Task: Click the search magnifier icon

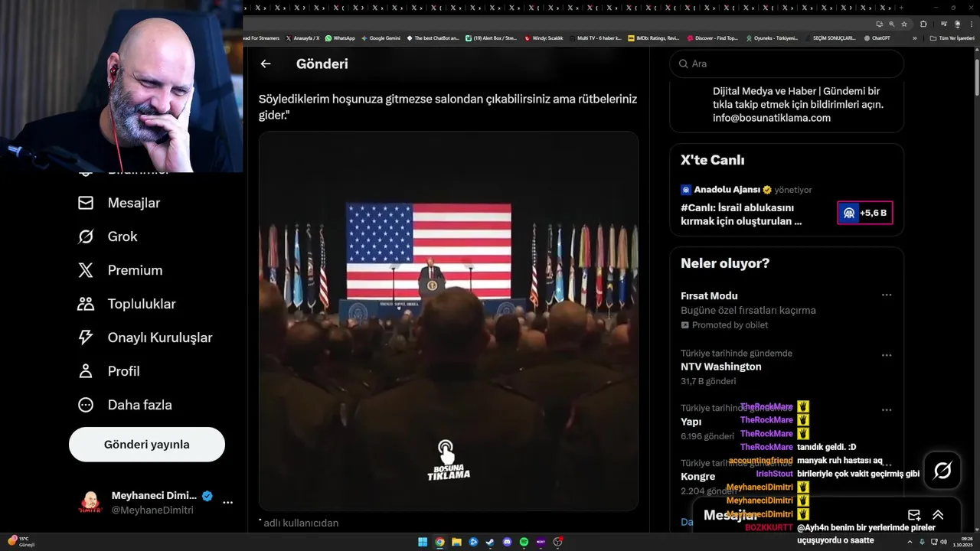Action: 684,64
